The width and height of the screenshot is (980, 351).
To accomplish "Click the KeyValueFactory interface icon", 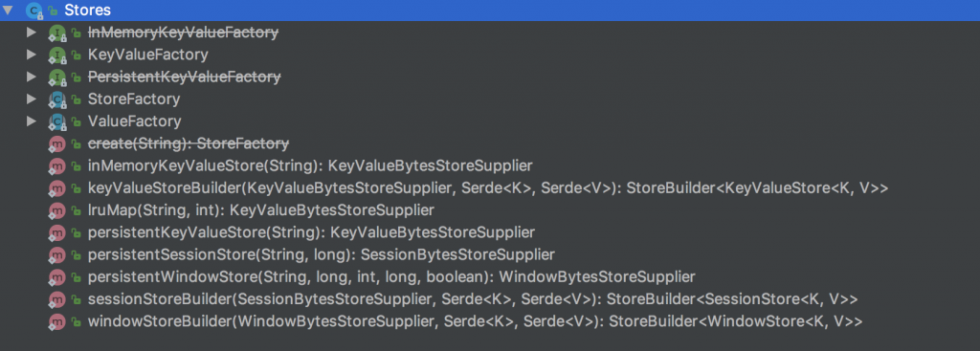I will [x=57, y=55].
